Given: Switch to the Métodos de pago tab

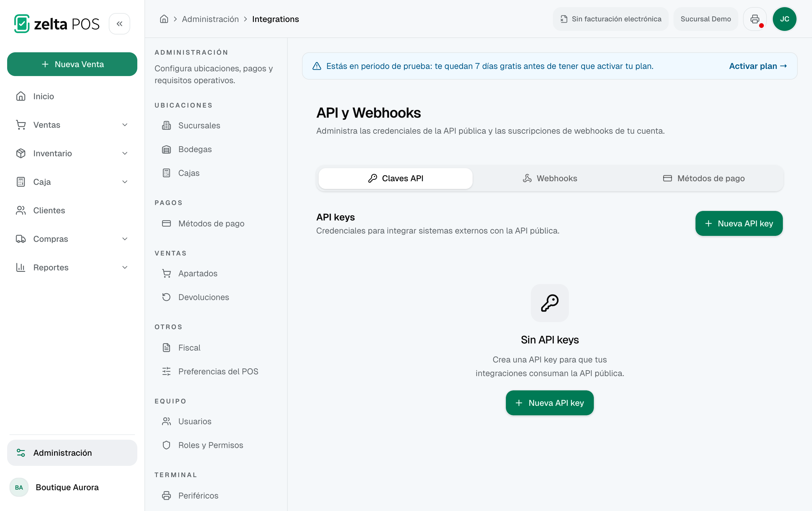Looking at the screenshot, I should tap(704, 178).
